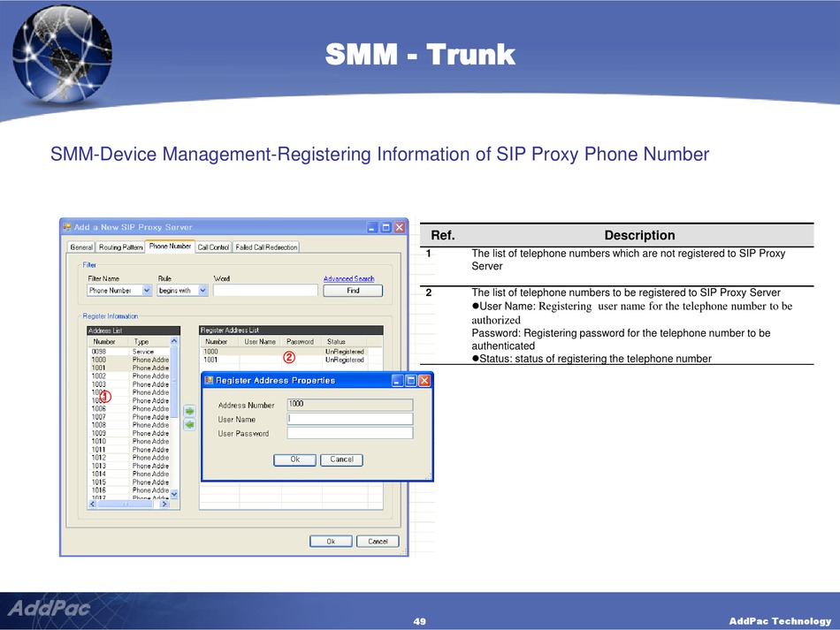Open the Rule dropdown showing begins with
Image resolution: width=840 pixels, height=630 pixels.
point(203,290)
